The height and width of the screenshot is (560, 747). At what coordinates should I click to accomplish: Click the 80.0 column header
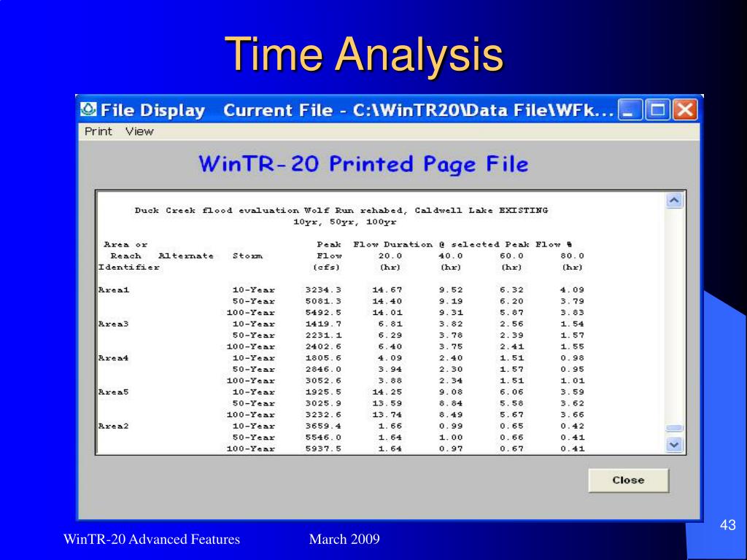click(x=572, y=256)
